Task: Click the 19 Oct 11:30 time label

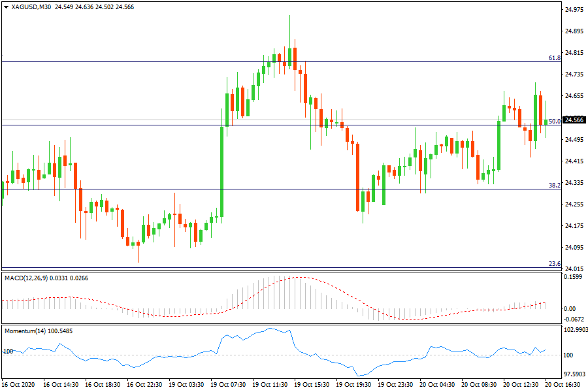Action: coord(271,385)
